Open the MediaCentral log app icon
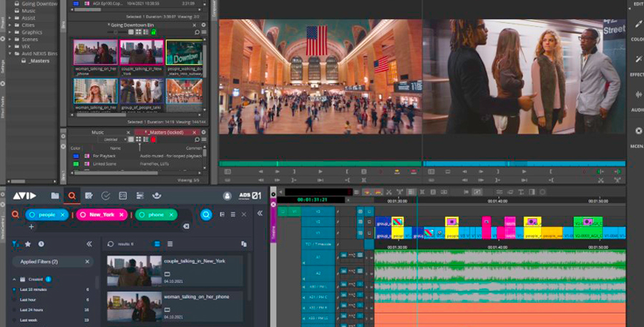 [89, 196]
